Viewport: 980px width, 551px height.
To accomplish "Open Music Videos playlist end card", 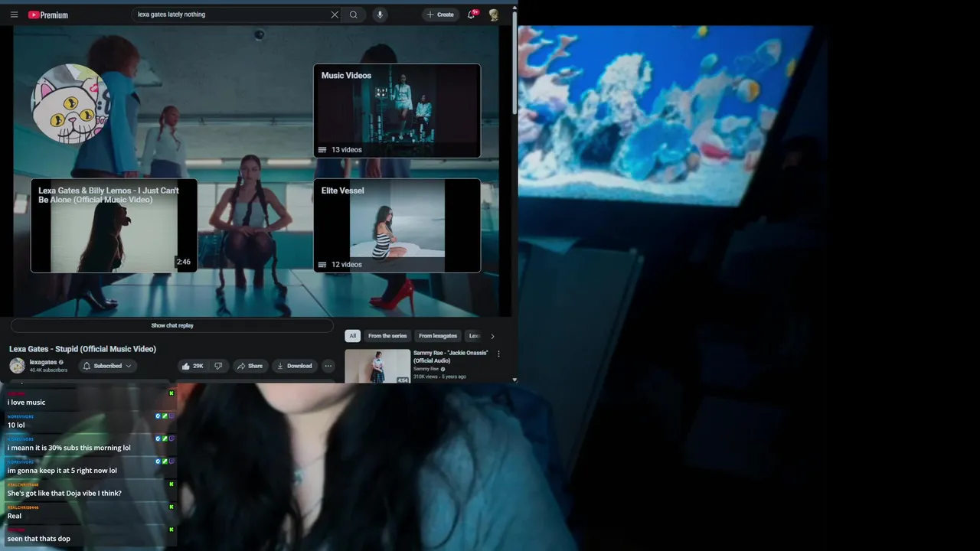I will point(397,111).
